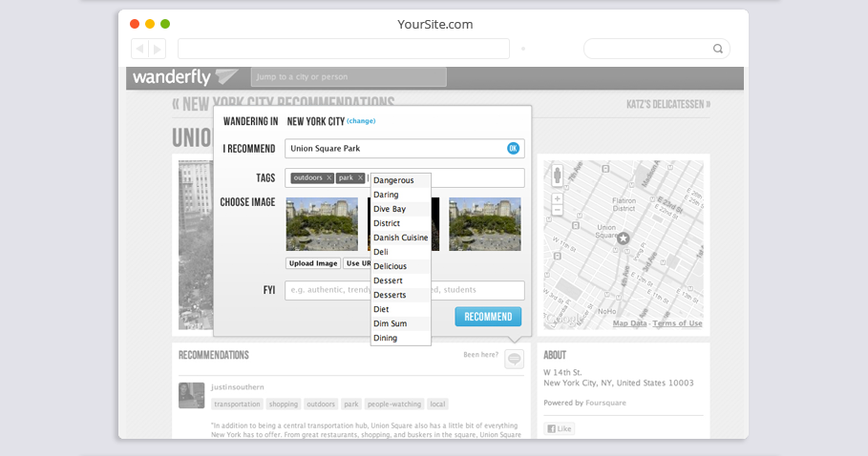Click the change link next to New York City
Image resolution: width=868 pixels, height=456 pixels.
click(x=361, y=121)
